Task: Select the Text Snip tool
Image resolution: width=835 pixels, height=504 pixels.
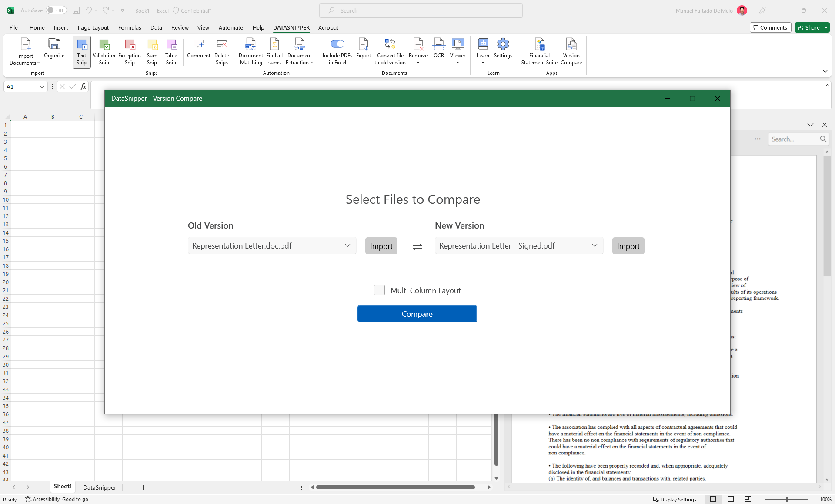Action: point(81,51)
